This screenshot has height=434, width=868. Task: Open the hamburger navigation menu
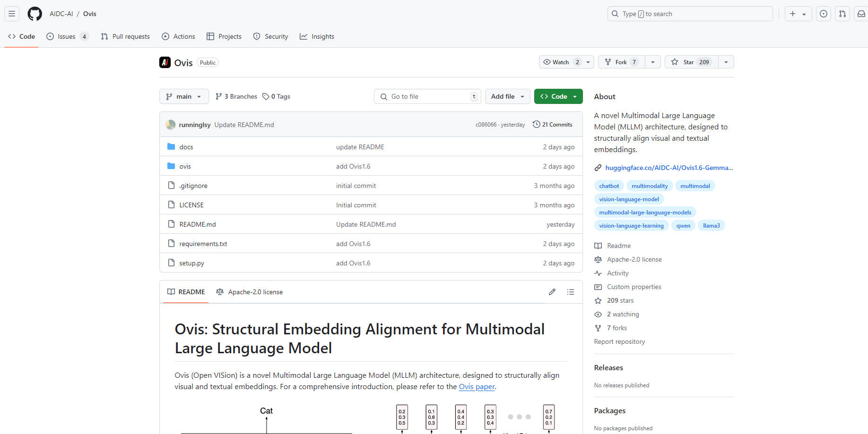[12, 14]
